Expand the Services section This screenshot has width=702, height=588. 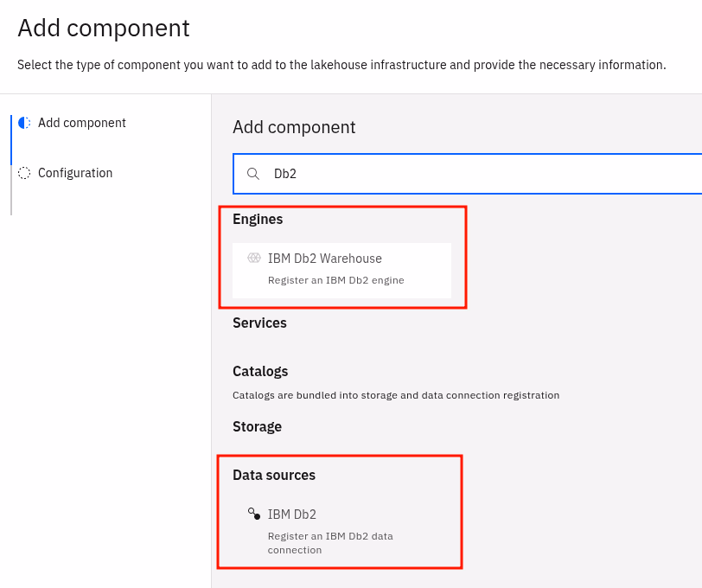pos(259,323)
